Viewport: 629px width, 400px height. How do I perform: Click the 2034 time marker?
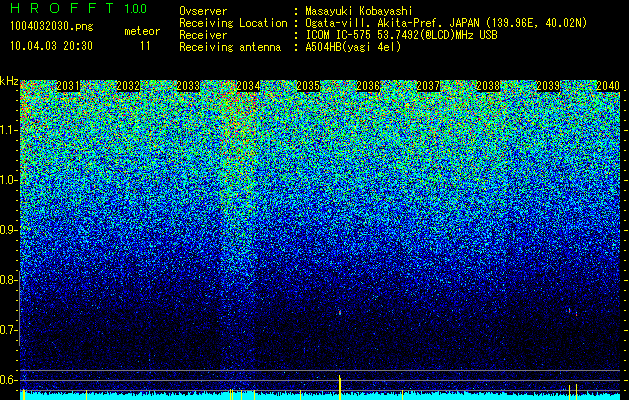point(248,86)
